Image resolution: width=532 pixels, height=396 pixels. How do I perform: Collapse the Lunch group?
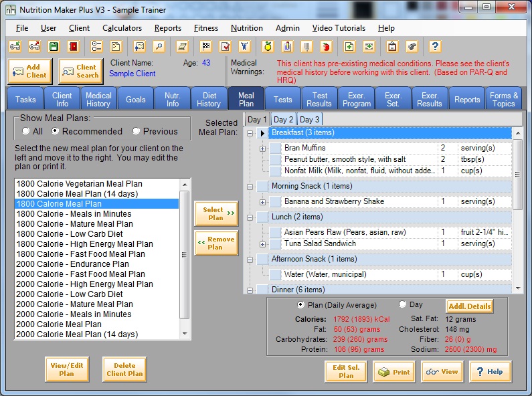coord(250,217)
